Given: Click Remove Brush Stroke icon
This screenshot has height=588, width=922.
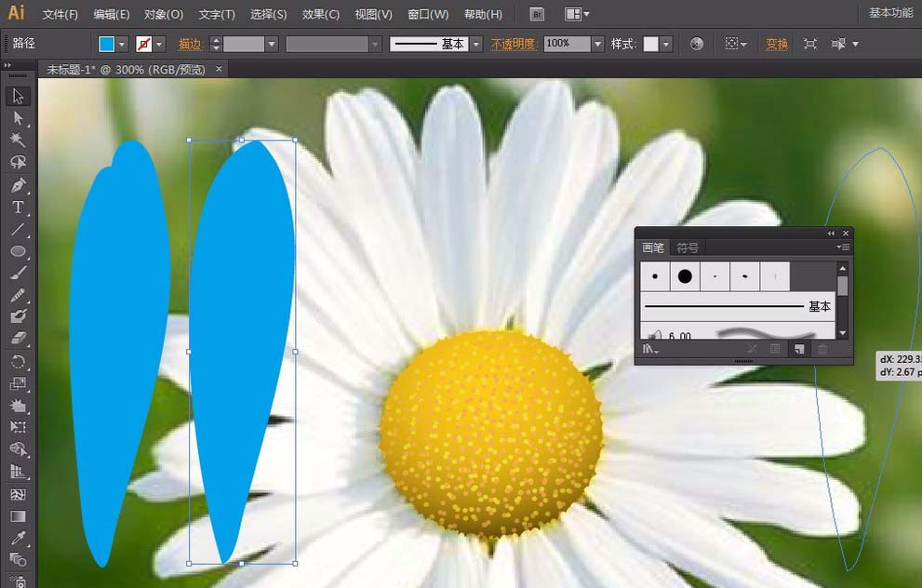Looking at the screenshot, I should [752, 349].
